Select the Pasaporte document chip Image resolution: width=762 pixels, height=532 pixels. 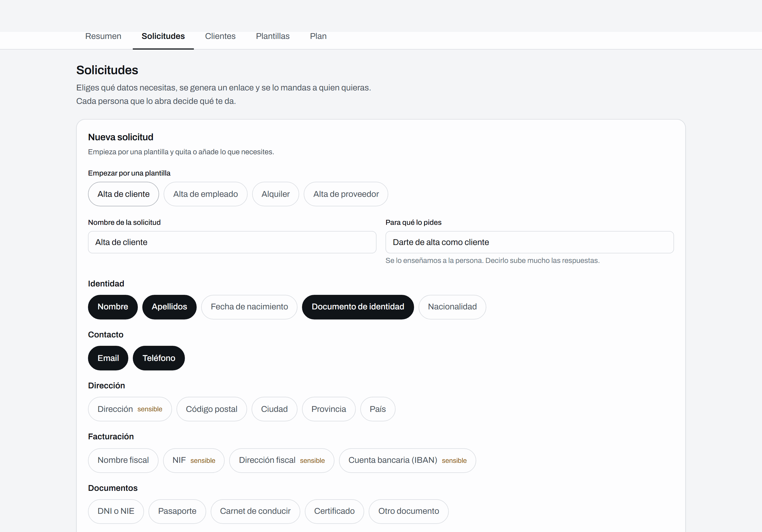(177, 511)
